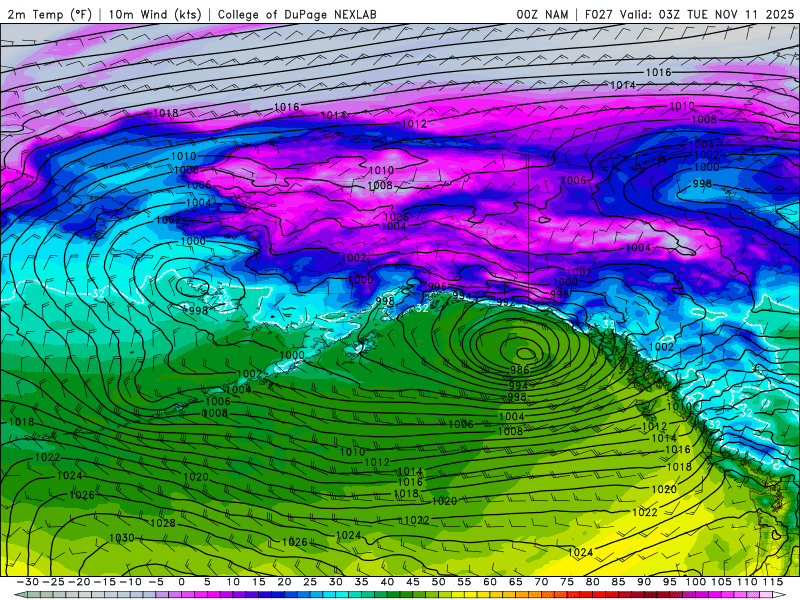Click the "2m Temp (°F)" header text
The image size is (800, 600).
49,14
